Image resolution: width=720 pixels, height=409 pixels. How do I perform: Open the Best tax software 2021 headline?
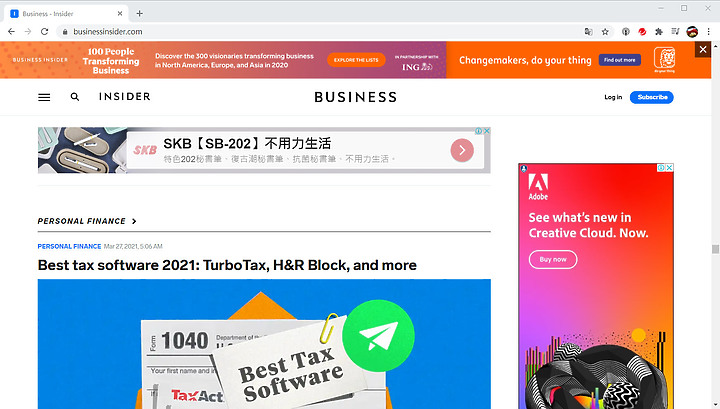[227, 265]
